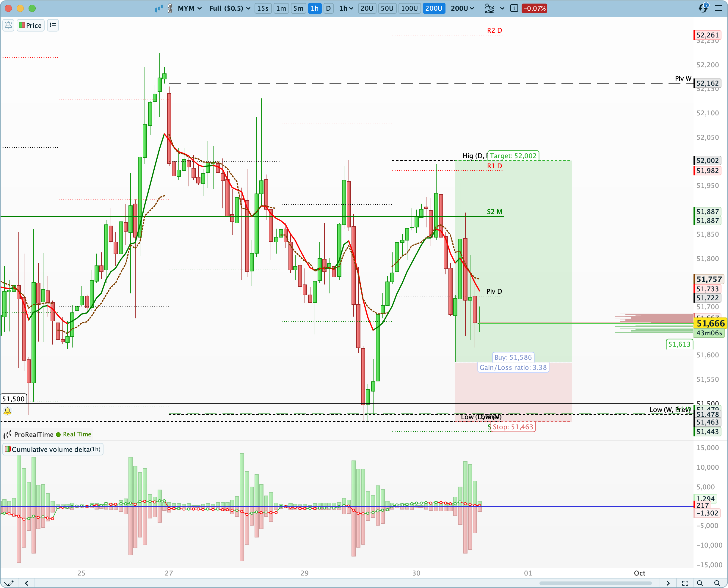
Task: Click the ProRealTime candlestick logo icon
Action: (7, 434)
